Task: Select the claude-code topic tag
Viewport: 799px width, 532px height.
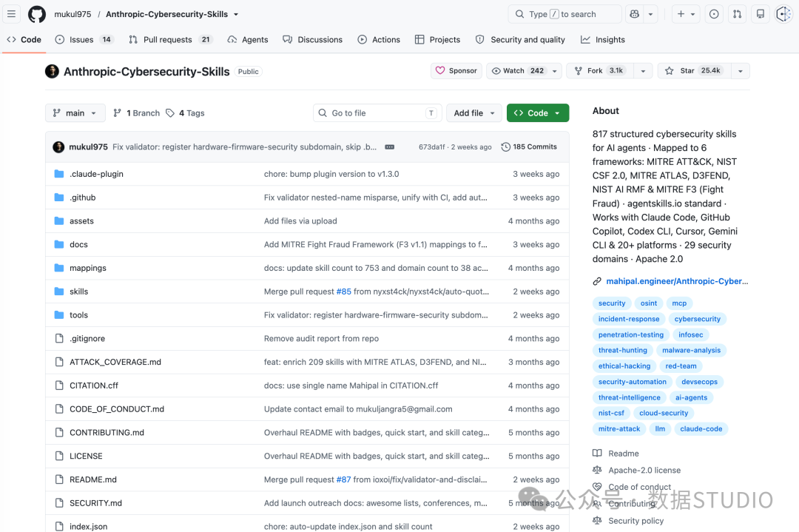Action: click(x=701, y=429)
